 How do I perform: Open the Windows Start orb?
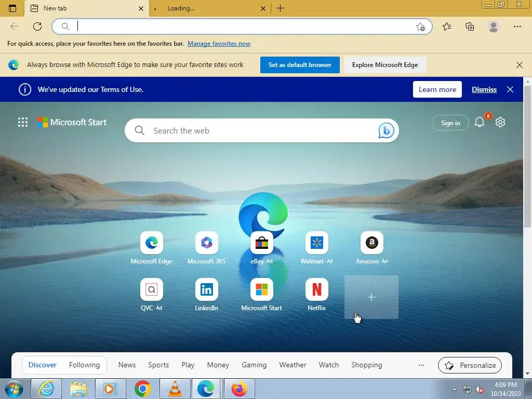pyautogui.click(x=14, y=389)
